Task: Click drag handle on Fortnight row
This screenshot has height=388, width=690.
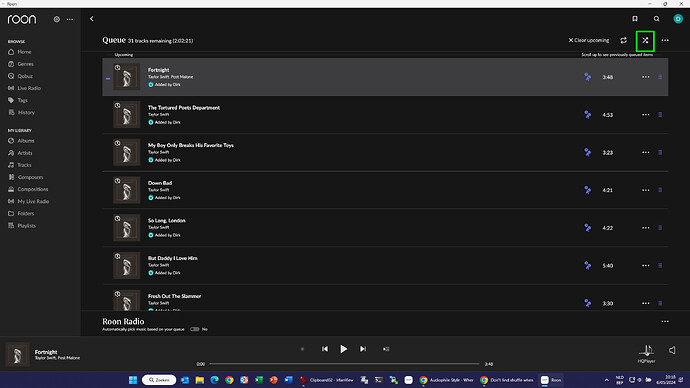Action: tap(660, 77)
